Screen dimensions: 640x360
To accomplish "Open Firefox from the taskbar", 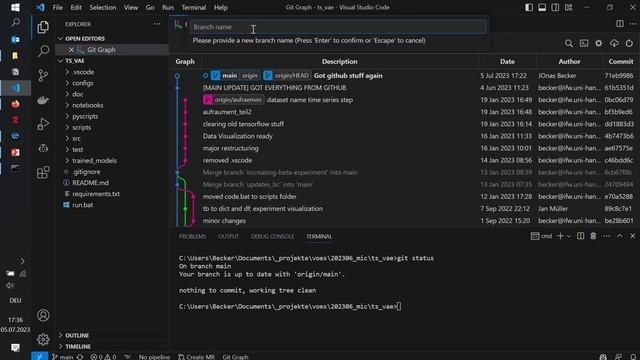I will (15, 104).
